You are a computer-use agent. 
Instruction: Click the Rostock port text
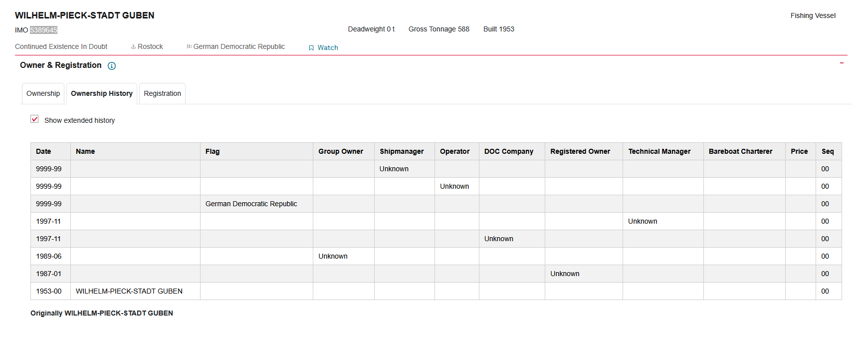(x=150, y=46)
